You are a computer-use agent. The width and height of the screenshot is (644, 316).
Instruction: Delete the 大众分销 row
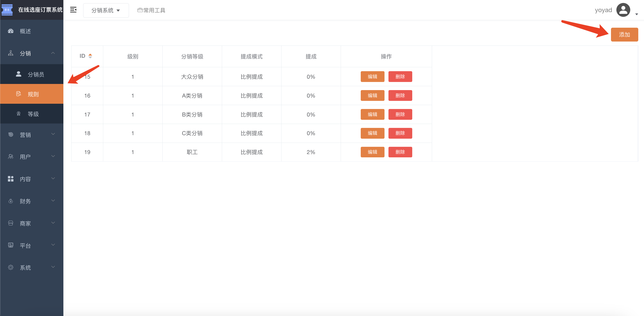coord(400,77)
